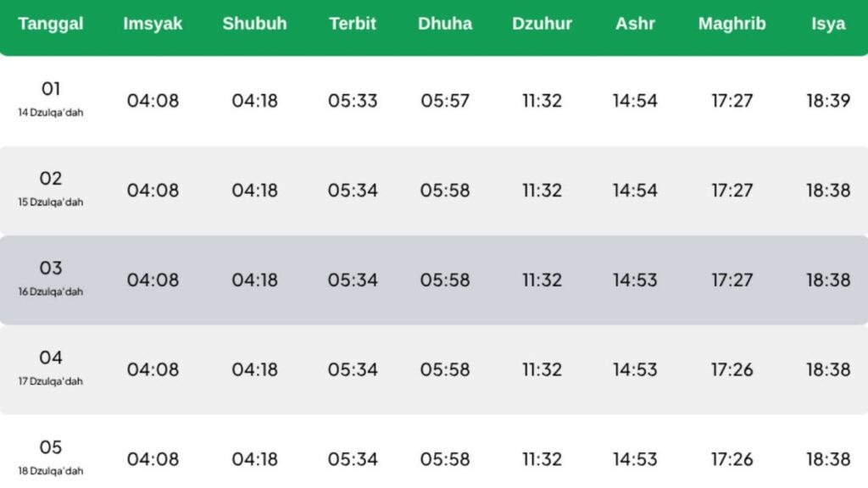This screenshot has width=868, height=488.
Task: Click Isya time 18:39 on date 01
Action: click(828, 101)
